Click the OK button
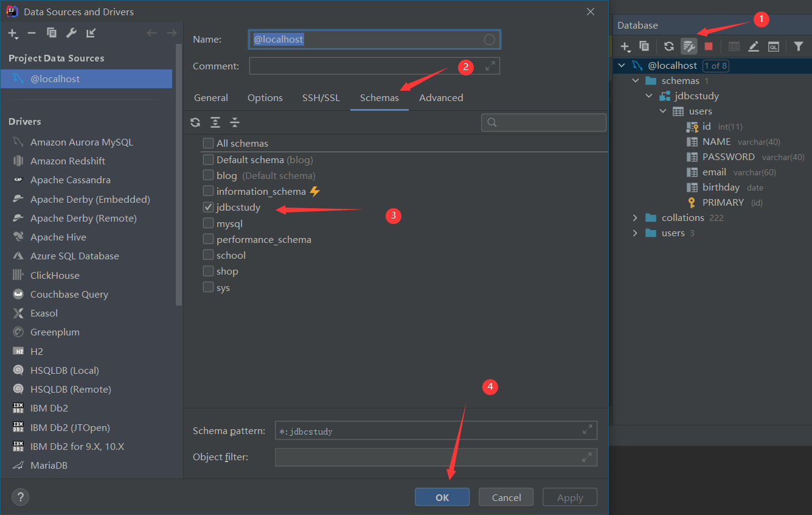812x515 pixels. 442,497
